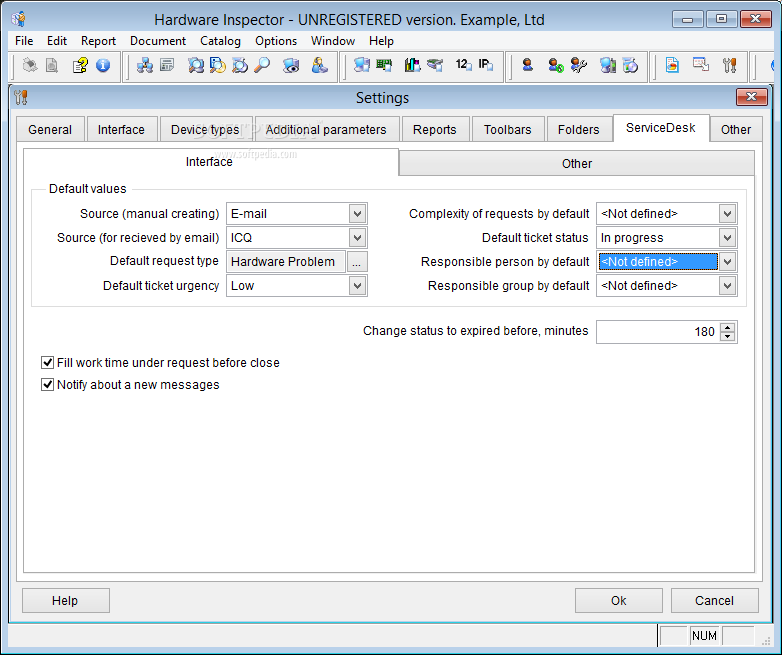Image resolution: width=782 pixels, height=655 pixels.
Task: Open the help question-mark document icon
Action: 80,65
